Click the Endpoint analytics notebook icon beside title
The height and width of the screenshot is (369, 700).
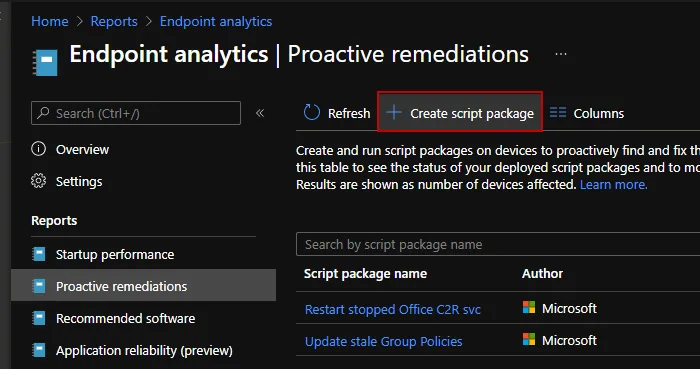[45, 62]
